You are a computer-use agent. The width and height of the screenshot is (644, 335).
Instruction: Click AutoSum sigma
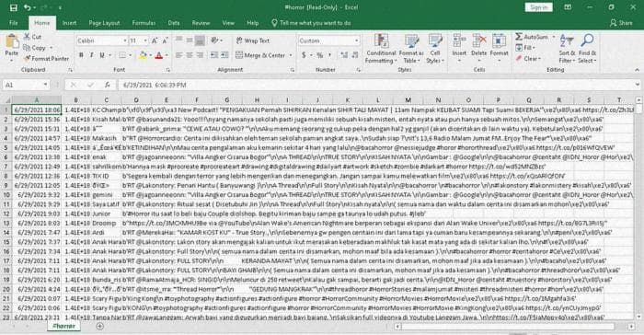[532, 37]
